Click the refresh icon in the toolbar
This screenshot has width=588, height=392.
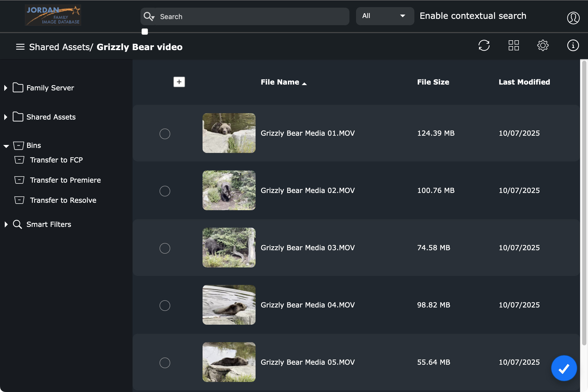[x=484, y=45]
